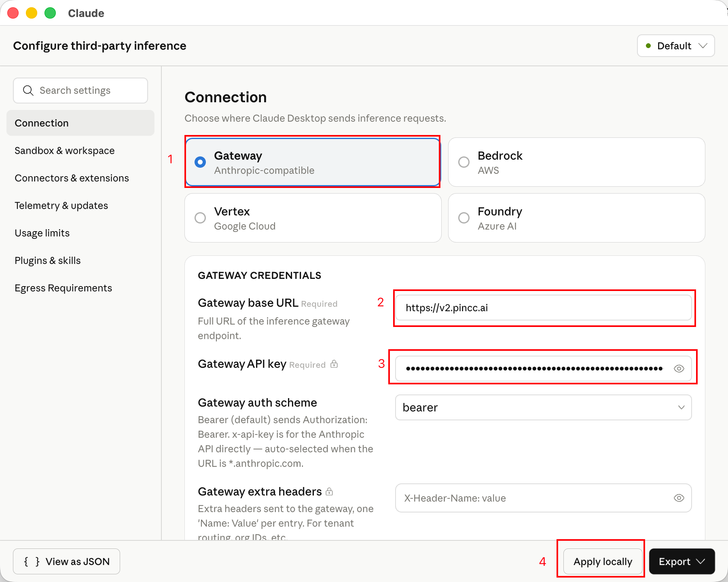Click the masked Gateway API key field
Image resolution: width=728 pixels, height=582 pixels.
tap(543, 369)
